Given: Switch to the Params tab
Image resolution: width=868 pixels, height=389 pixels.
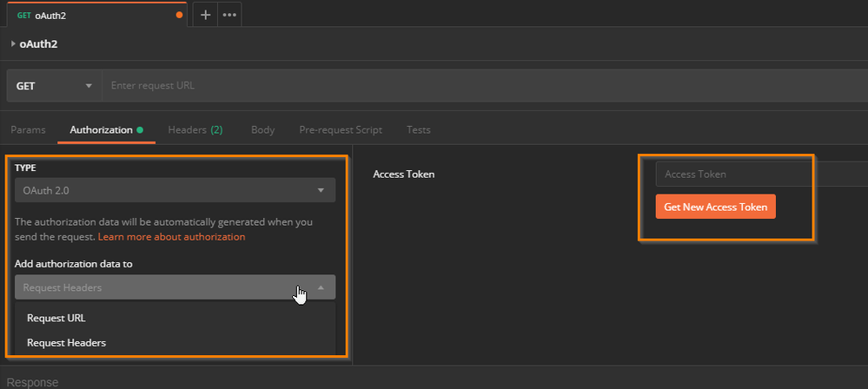Looking at the screenshot, I should click(x=28, y=129).
